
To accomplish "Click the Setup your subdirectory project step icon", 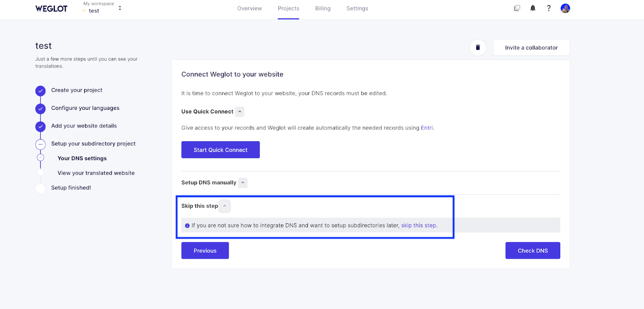I will coord(40,144).
